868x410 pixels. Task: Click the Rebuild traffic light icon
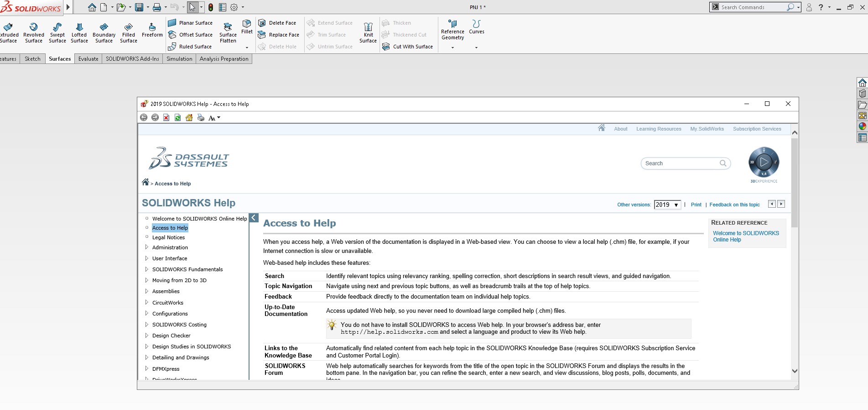click(x=211, y=7)
